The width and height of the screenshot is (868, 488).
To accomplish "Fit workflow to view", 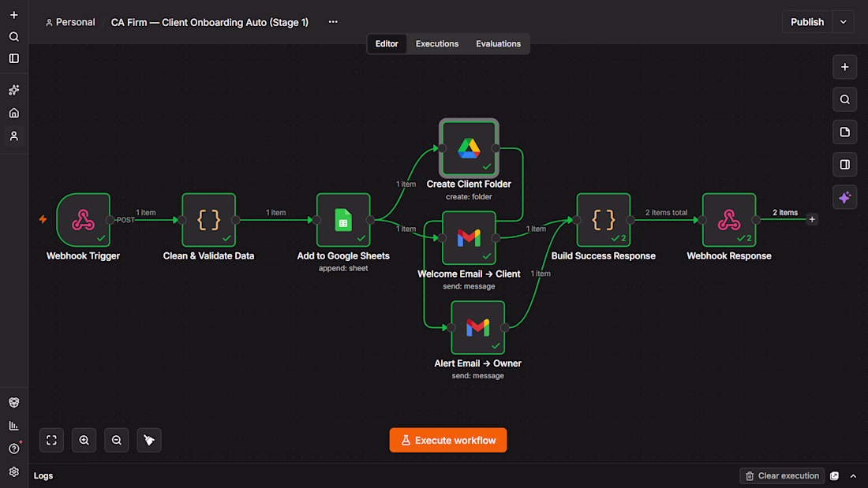I will click(51, 441).
